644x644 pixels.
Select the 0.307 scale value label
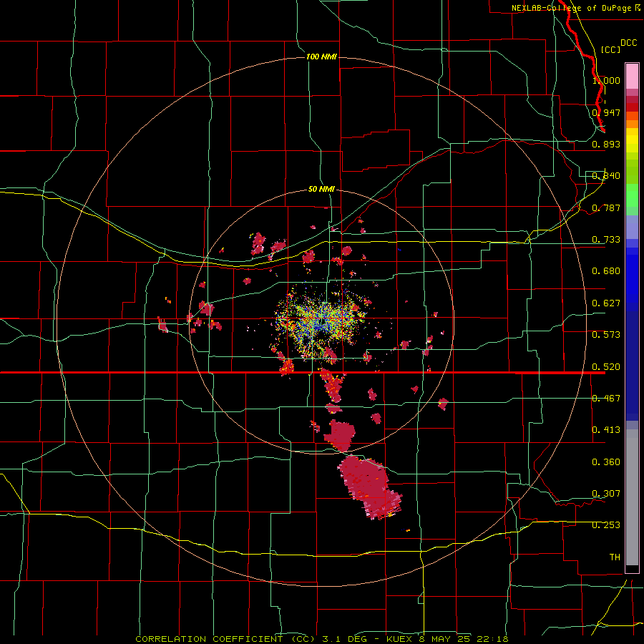click(606, 494)
